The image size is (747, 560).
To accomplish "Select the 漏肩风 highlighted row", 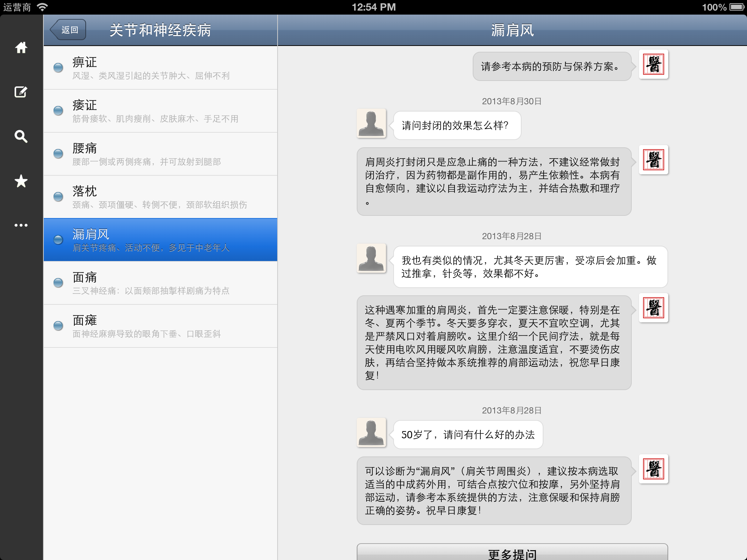I will 160,240.
